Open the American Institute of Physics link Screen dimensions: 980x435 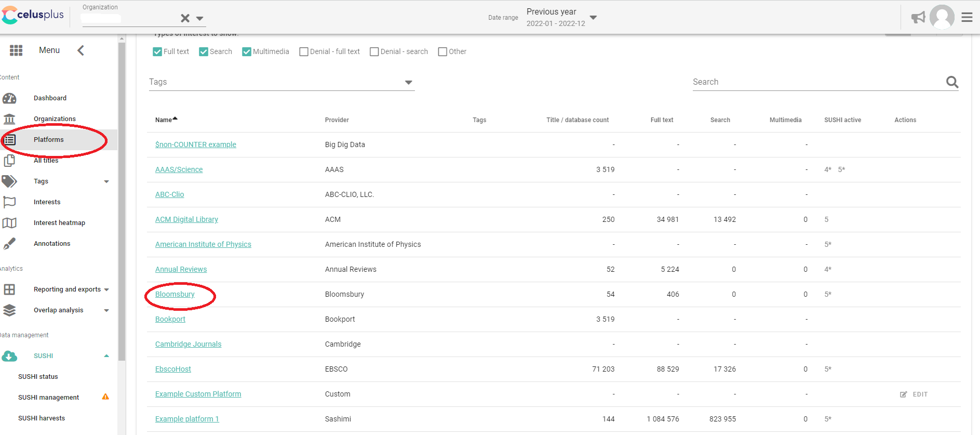(203, 244)
